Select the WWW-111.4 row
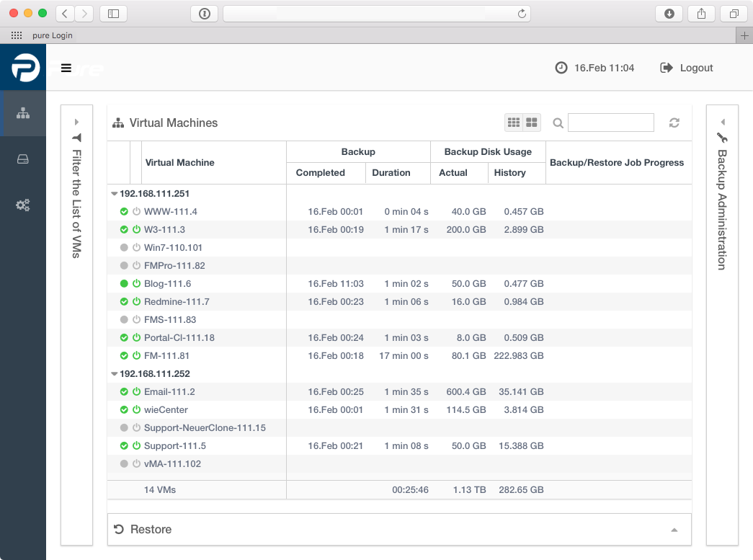Viewport: 753px width, 560px height. 399,211
